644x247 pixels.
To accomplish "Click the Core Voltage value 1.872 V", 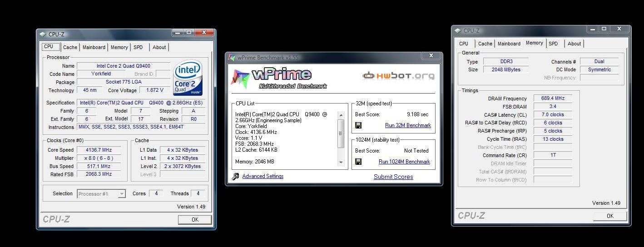I will point(154,90).
